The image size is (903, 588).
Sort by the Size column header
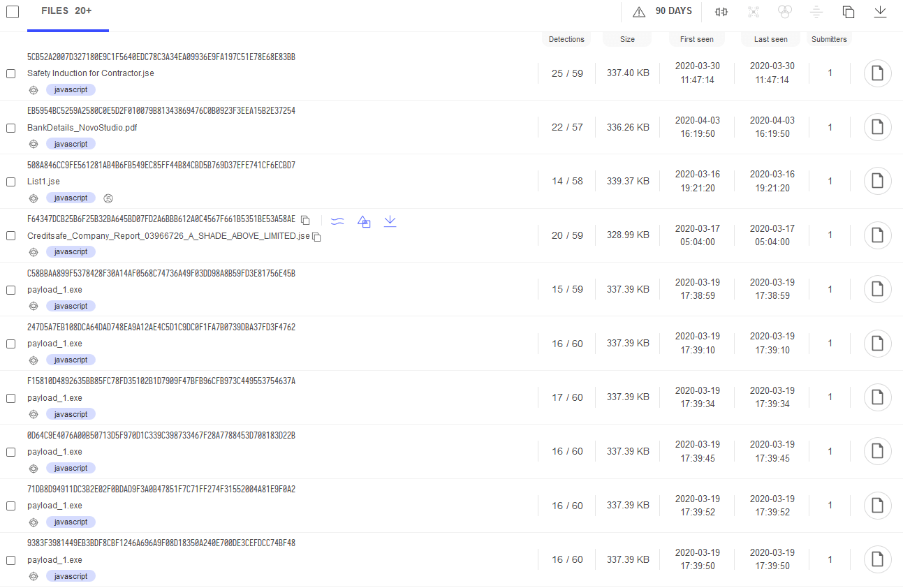[x=627, y=39]
